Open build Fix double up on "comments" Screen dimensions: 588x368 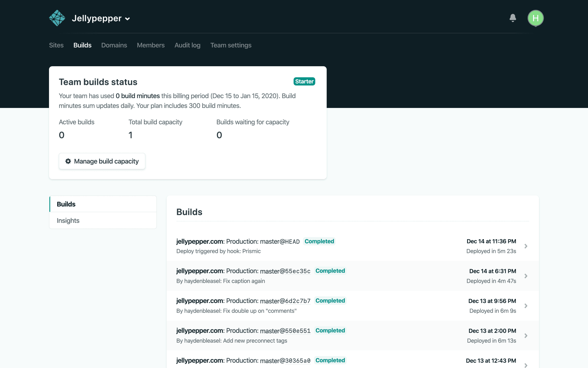click(353, 306)
